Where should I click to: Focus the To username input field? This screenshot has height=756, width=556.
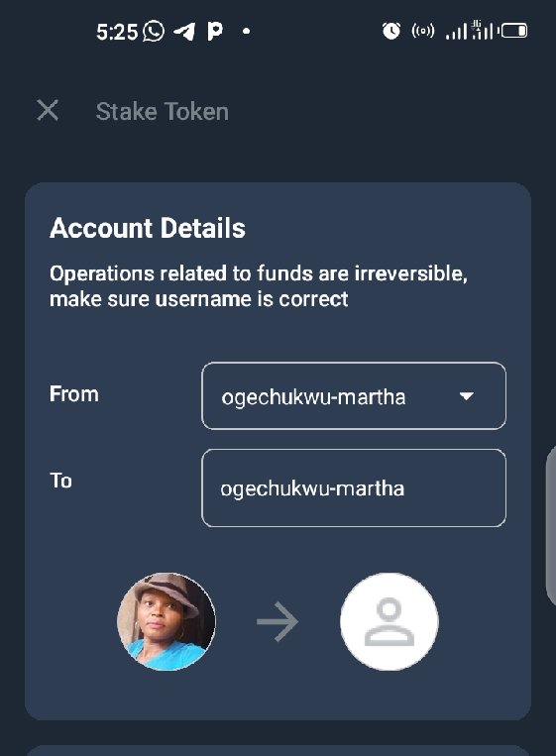(x=354, y=487)
